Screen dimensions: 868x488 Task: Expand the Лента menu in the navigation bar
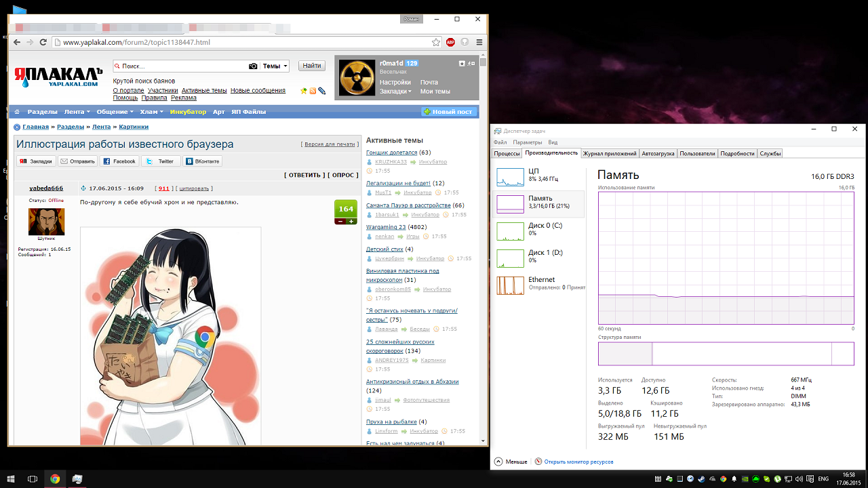tap(76, 112)
